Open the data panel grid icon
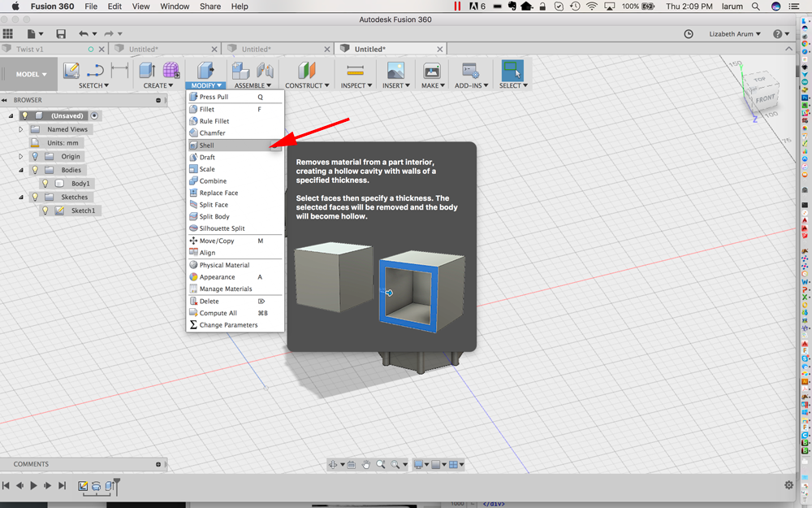This screenshot has width=812, height=508. click(8, 33)
